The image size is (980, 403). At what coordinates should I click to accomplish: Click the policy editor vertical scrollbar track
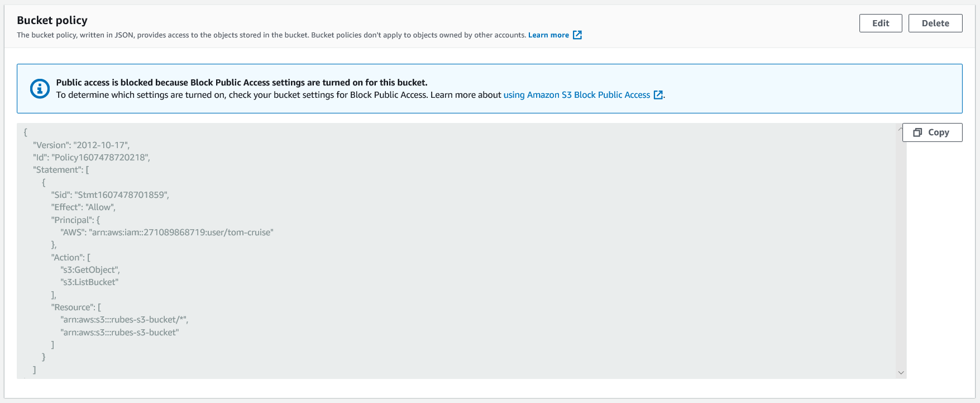point(901,252)
